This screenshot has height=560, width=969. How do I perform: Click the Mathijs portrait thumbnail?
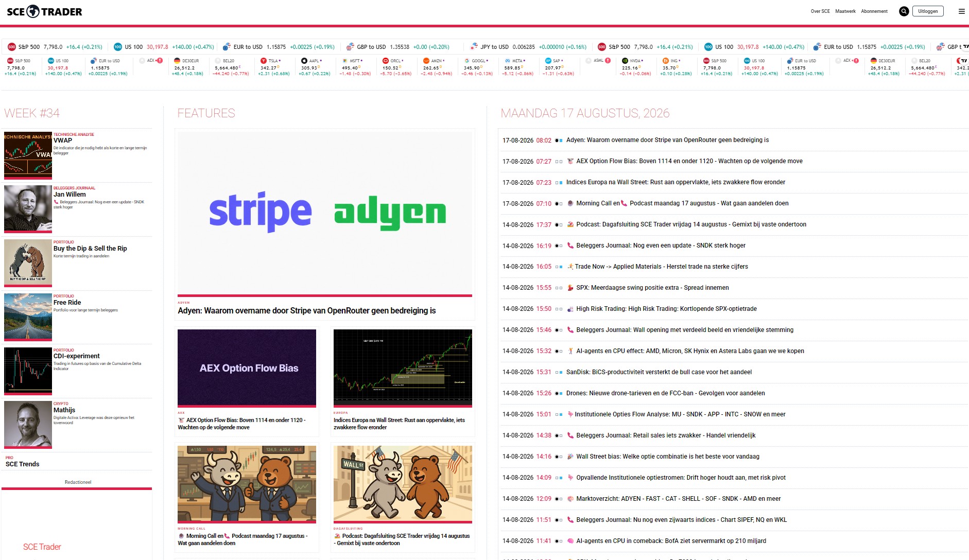pos(28,424)
